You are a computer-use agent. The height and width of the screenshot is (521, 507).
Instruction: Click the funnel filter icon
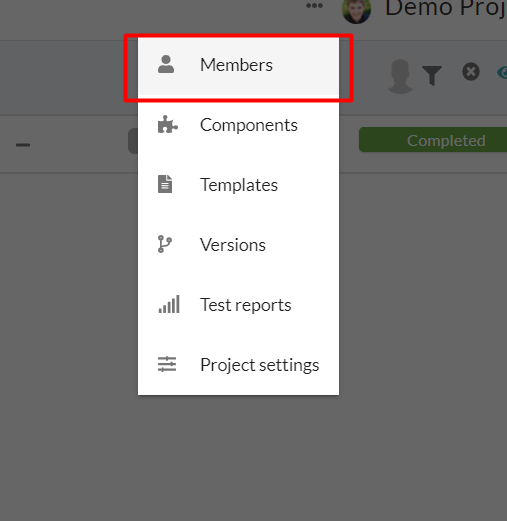click(x=432, y=75)
